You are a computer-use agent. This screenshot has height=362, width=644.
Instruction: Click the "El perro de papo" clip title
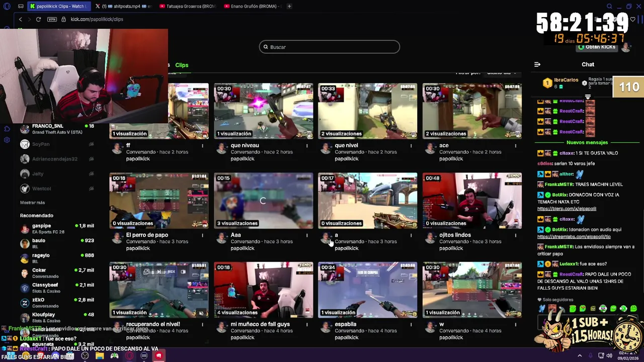[147, 235]
